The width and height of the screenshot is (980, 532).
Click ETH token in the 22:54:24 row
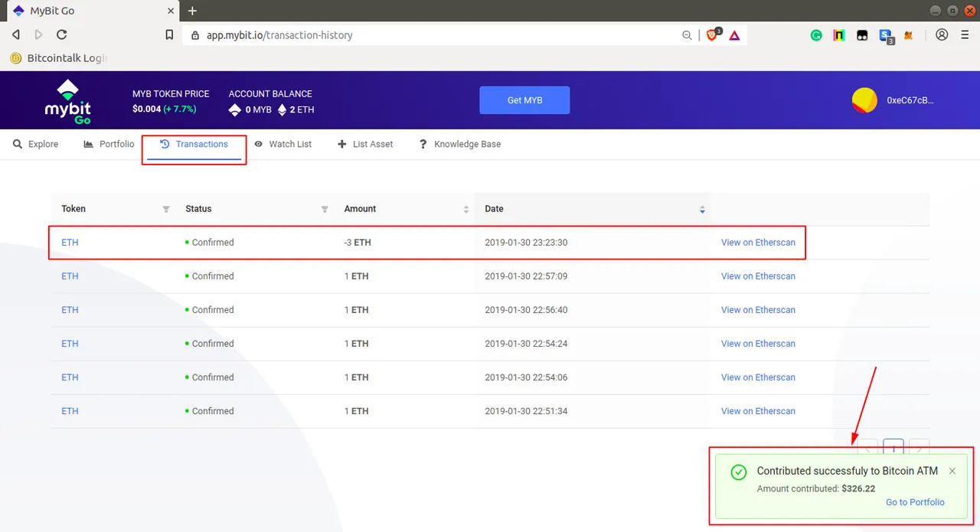tap(70, 344)
